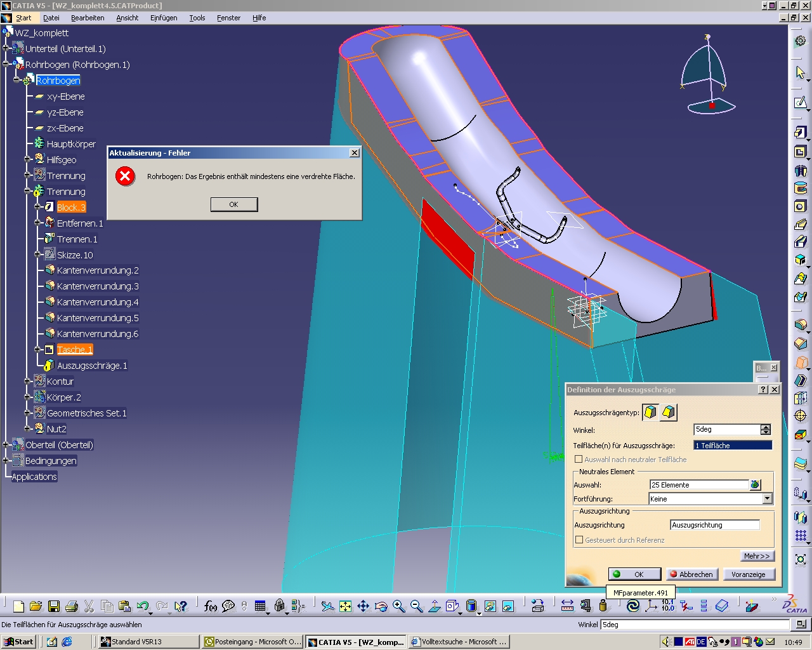Select the variable angle draft type icon
Viewport: 812px width, 650px height.
click(669, 412)
